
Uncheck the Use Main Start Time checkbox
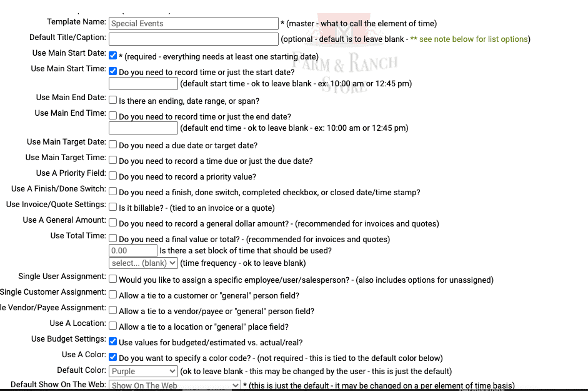(113, 71)
